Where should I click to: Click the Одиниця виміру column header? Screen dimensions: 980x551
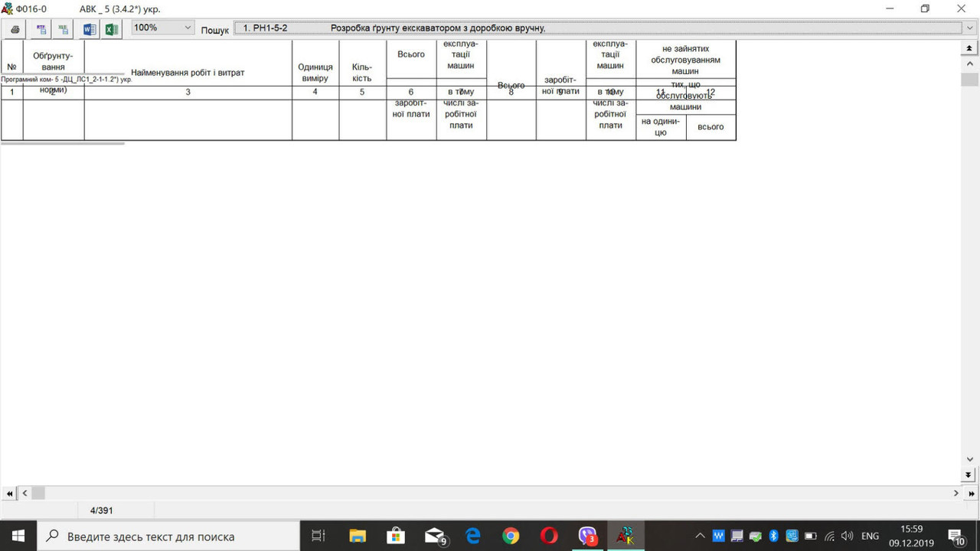pos(315,73)
